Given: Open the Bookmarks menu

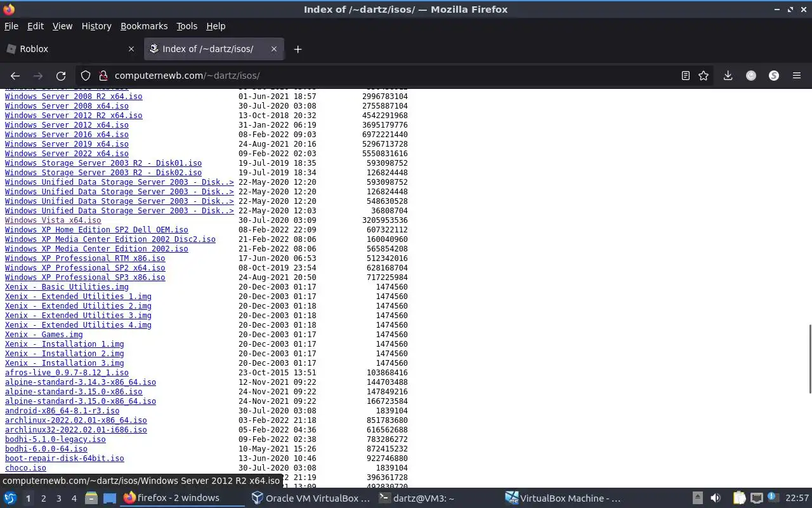Looking at the screenshot, I should pyautogui.click(x=144, y=26).
